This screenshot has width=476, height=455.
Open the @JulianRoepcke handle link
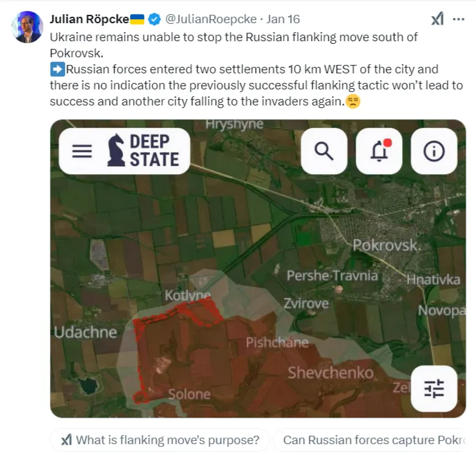tap(211, 19)
